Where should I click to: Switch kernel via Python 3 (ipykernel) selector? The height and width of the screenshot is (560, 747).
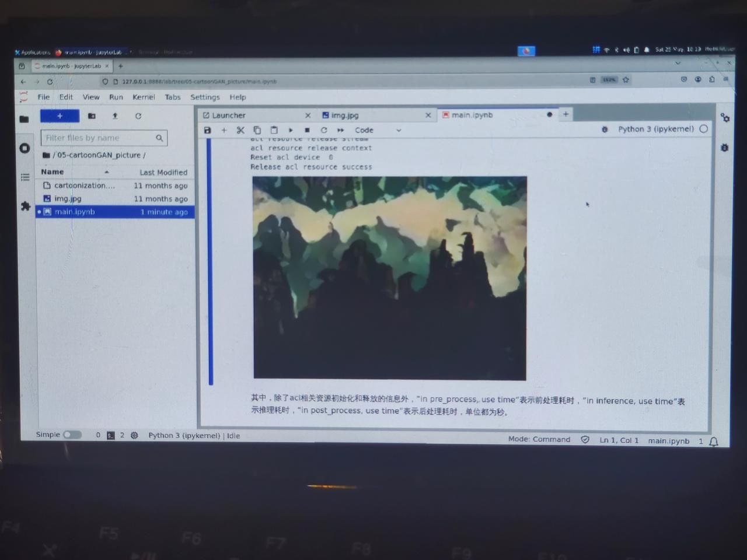click(x=655, y=129)
